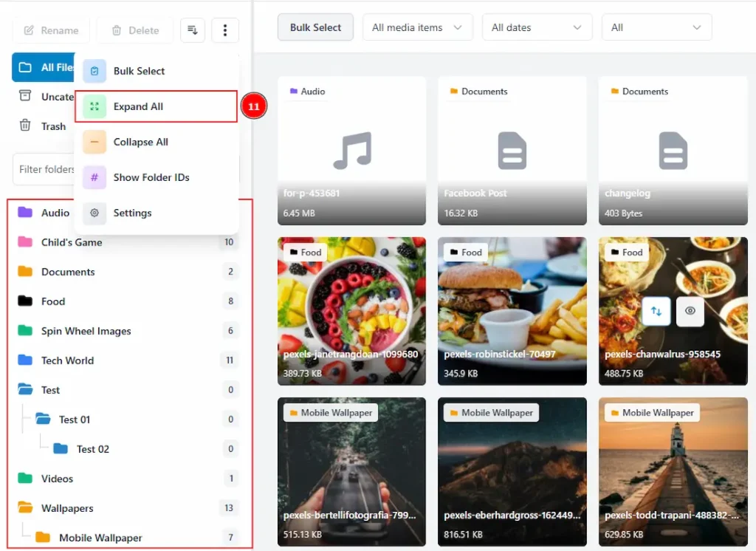The height and width of the screenshot is (551, 756).
Task: Click the swap arrows icon on pexels-chanwalrus image
Action: point(656,311)
